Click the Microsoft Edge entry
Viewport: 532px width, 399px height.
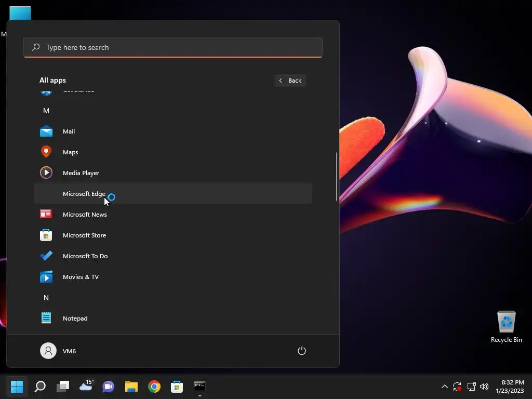tap(173, 193)
